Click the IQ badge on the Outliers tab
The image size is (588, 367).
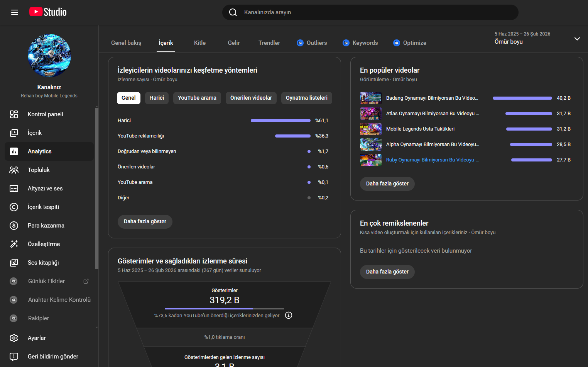[x=300, y=43]
